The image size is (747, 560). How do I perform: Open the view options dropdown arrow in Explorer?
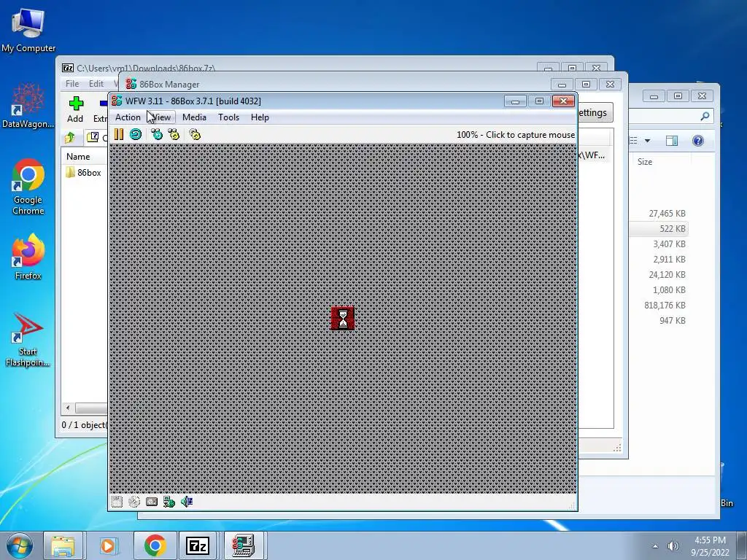pos(647,141)
